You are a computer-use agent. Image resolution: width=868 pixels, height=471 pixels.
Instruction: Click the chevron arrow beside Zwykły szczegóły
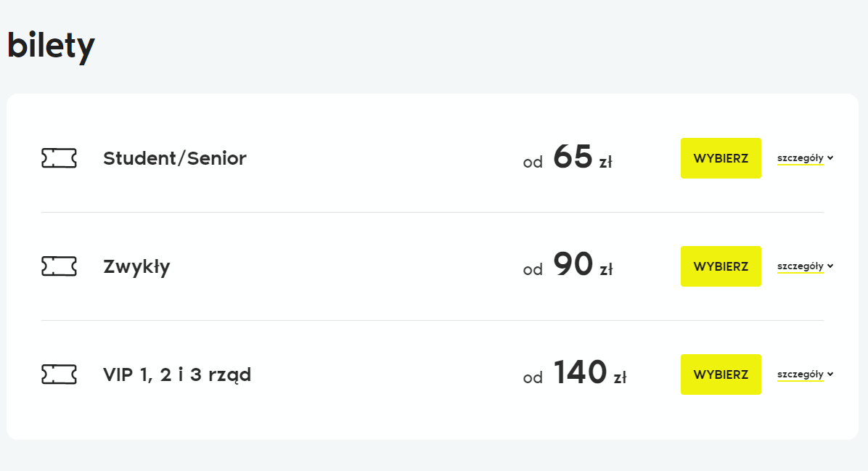pos(830,266)
